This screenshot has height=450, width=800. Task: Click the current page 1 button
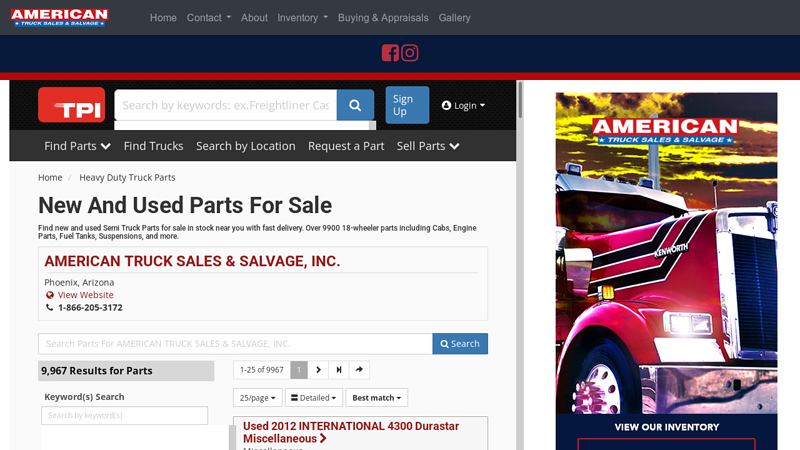[299, 370]
